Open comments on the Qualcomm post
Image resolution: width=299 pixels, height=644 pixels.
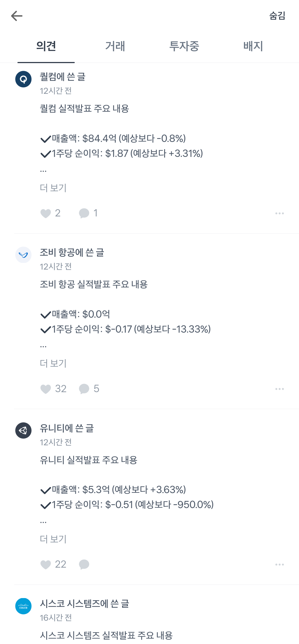point(84,213)
